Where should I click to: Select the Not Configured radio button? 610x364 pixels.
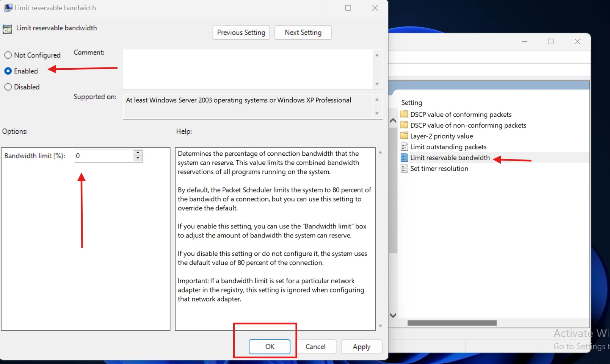point(8,55)
